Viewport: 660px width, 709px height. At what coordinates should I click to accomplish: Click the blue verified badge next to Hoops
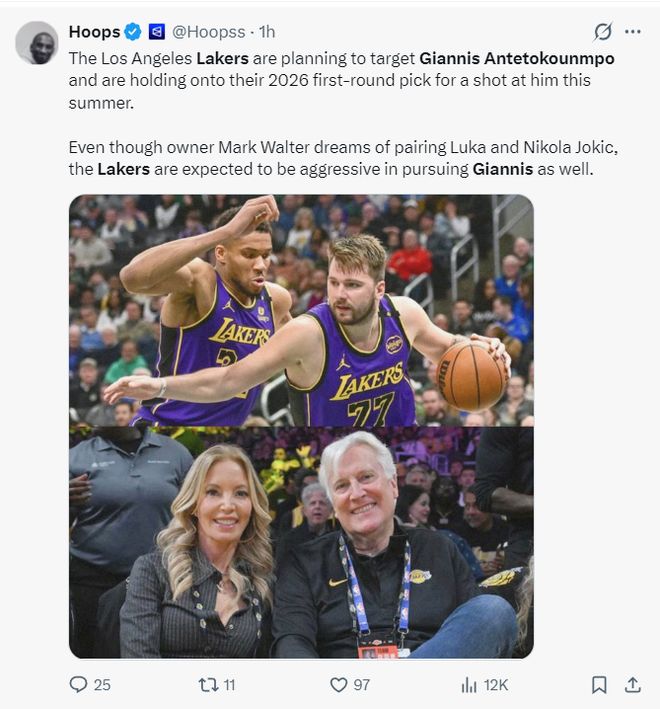pyautogui.click(x=132, y=32)
